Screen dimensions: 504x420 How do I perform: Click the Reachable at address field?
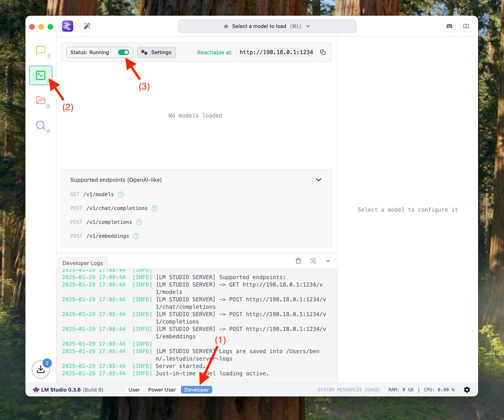pyautogui.click(x=276, y=52)
